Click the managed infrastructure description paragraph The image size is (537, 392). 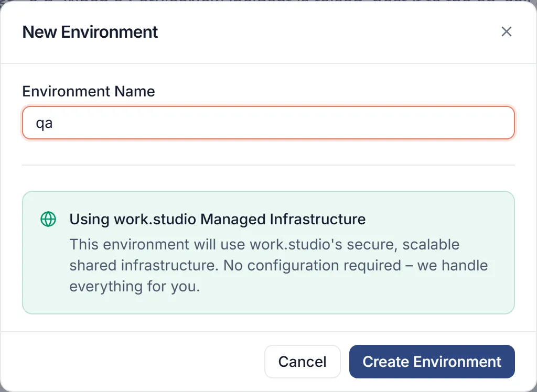[278, 265]
